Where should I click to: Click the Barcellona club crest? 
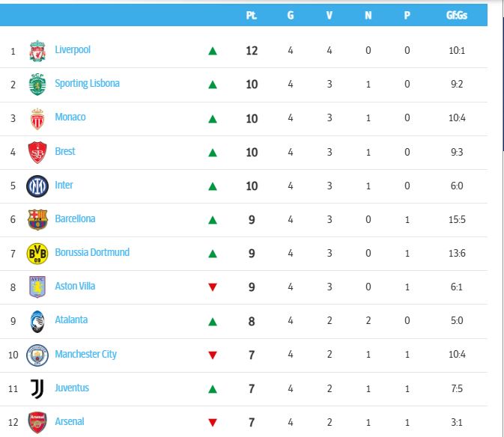[37, 219]
